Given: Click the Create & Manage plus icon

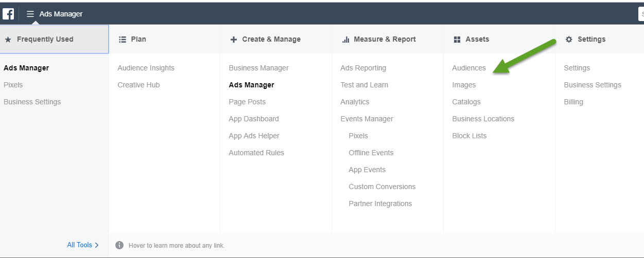Looking at the screenshot, I should click(x=234, y=39).
